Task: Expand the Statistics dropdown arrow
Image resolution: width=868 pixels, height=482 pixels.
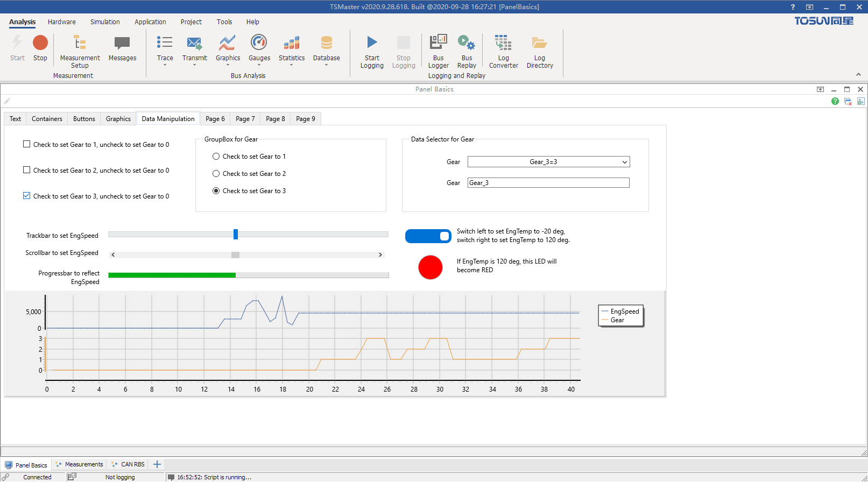Action: pos(292,65)
